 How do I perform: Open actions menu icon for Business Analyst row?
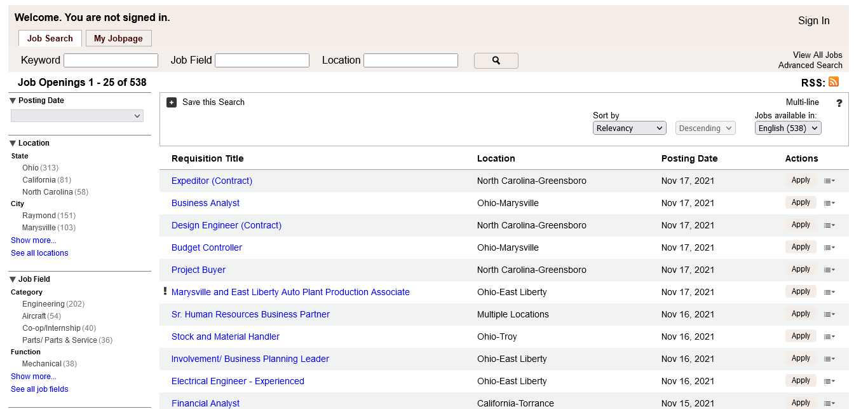[829, 204]
